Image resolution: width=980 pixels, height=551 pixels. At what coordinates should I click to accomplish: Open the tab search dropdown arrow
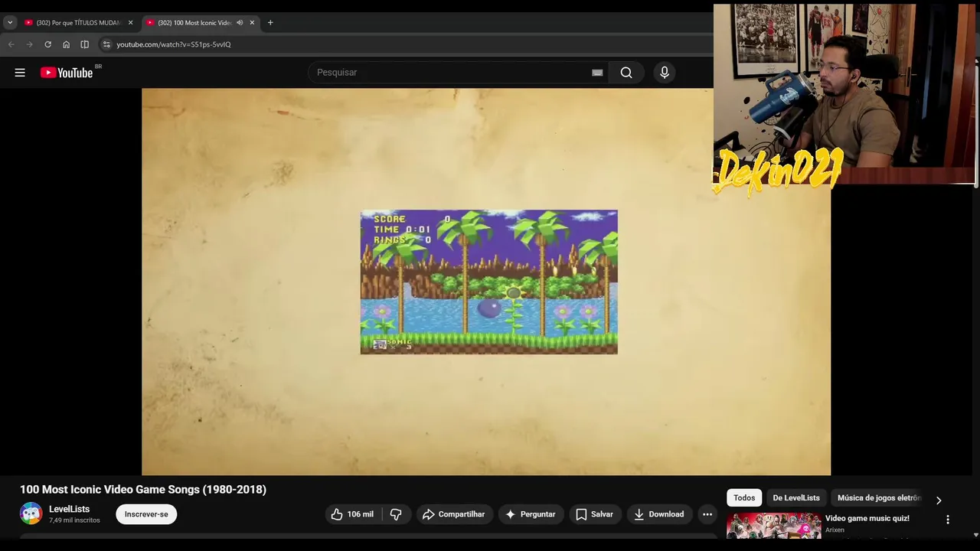click(x=10, y=23)
